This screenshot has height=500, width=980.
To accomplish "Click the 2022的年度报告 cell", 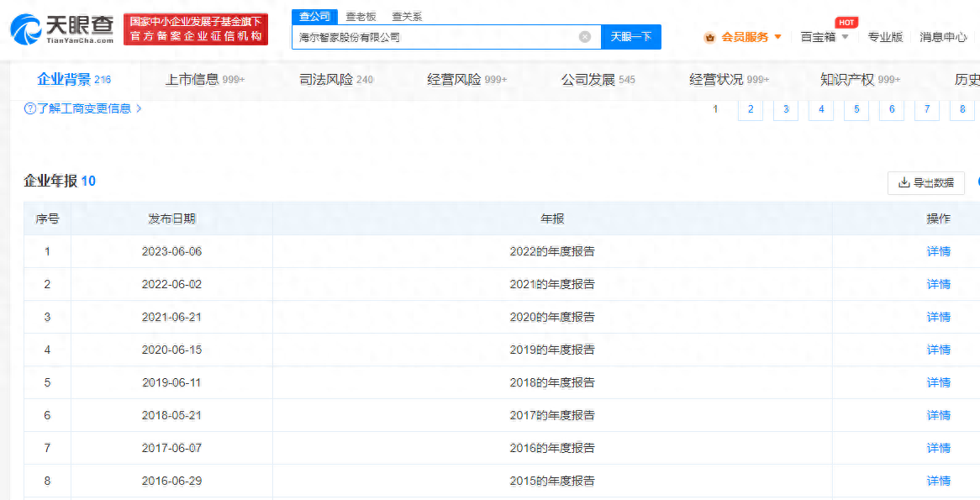I will pyautogui.click(x=552, y=251).
